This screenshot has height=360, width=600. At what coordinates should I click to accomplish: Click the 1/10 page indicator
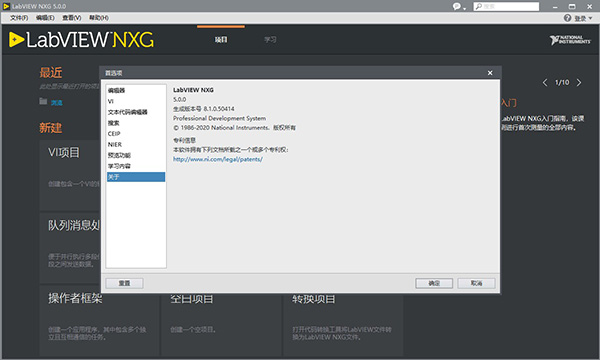pos(562,83)
